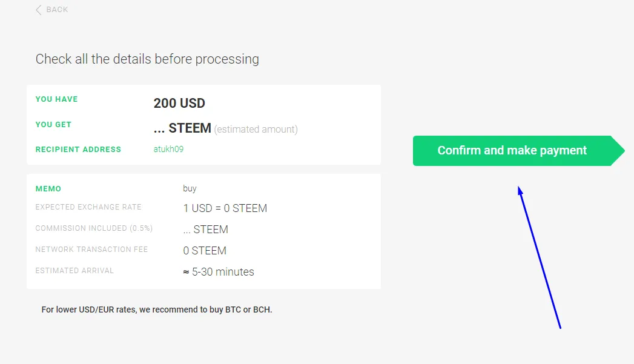The image size is (634, 364).
Task: Click the RECIPIENT ADDRESS label
Action: (x=78, y=149)
